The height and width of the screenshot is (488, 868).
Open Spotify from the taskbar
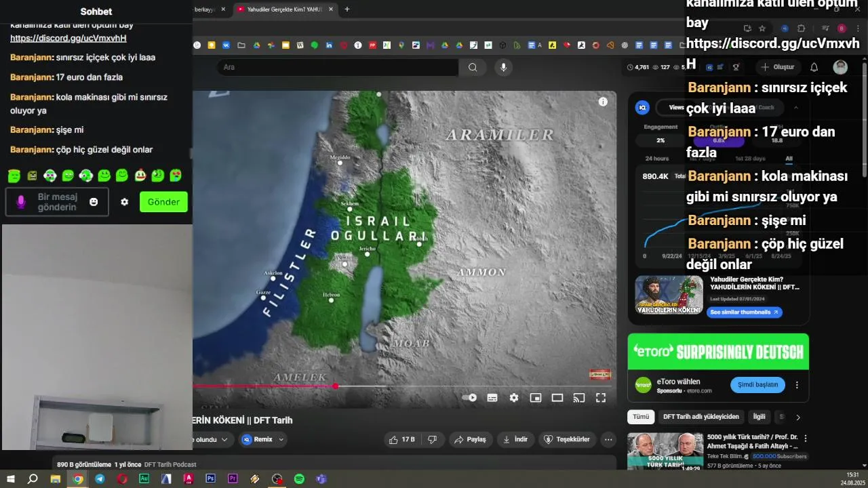coord(299,479)
